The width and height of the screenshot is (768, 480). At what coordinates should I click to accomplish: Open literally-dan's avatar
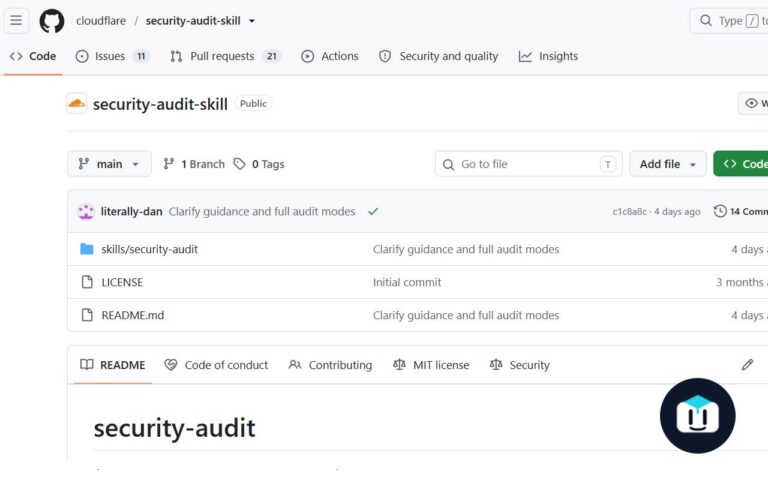tap(86, 212)
